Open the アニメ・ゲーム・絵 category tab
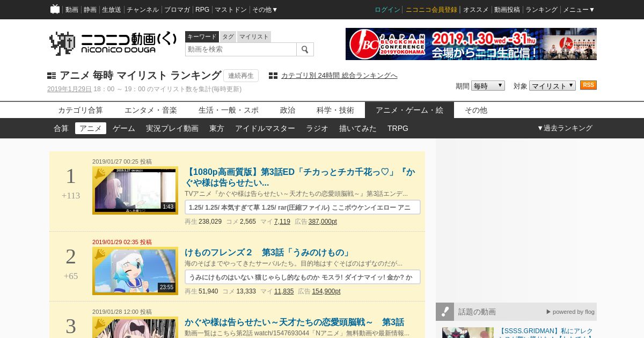 [409, 110]
